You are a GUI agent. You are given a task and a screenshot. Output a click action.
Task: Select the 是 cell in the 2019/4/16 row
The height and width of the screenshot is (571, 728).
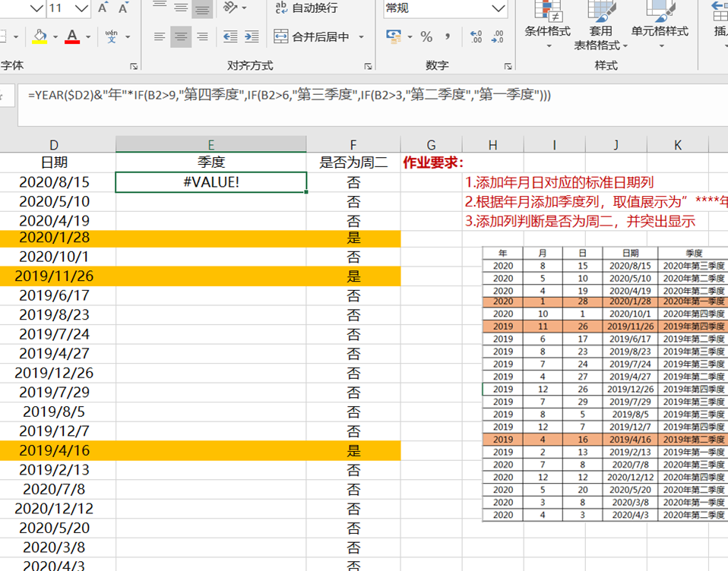(353, 450)
